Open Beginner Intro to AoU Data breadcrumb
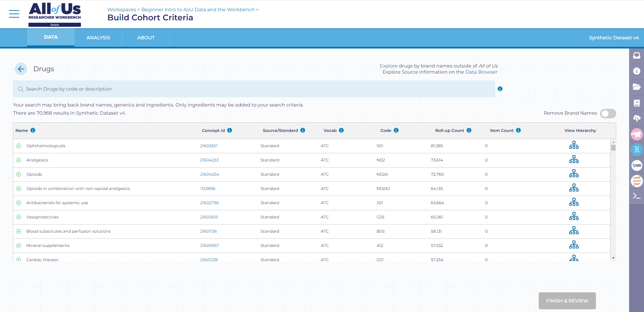This screenshot has height=312, width=644. tap(198, 9)
